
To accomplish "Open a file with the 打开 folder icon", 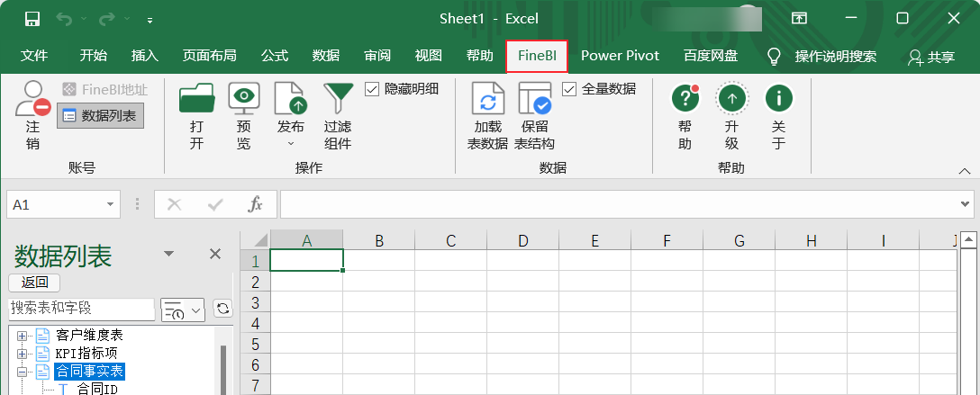I will tap(197, 97).
